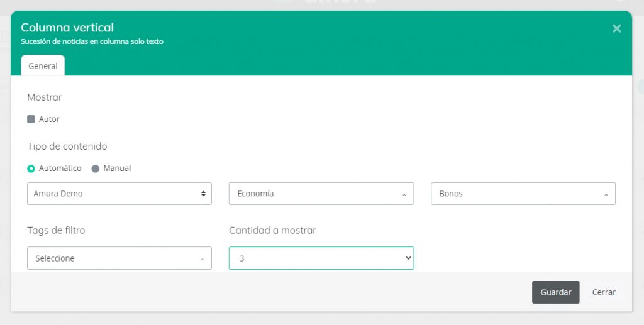Click the chevron icon in Economía field
This screenshot has height=325, width=644.
pyautogui.click(x=404, y=195)
